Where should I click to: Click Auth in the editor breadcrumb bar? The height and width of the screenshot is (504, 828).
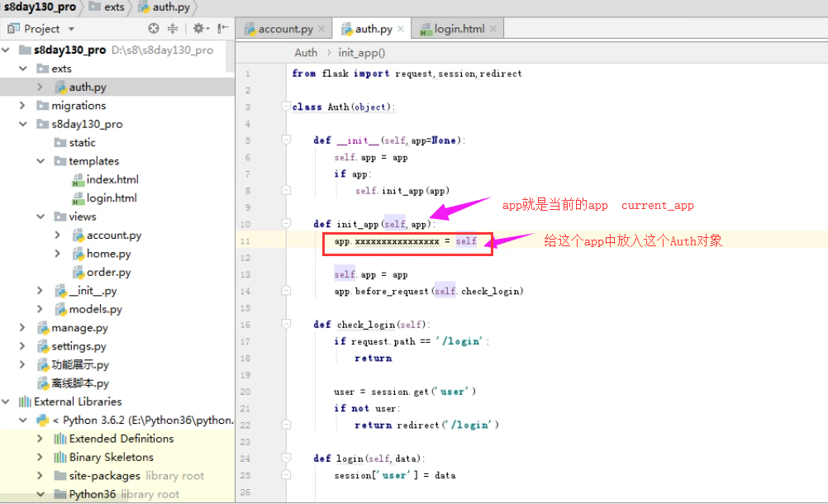point(306,52)
